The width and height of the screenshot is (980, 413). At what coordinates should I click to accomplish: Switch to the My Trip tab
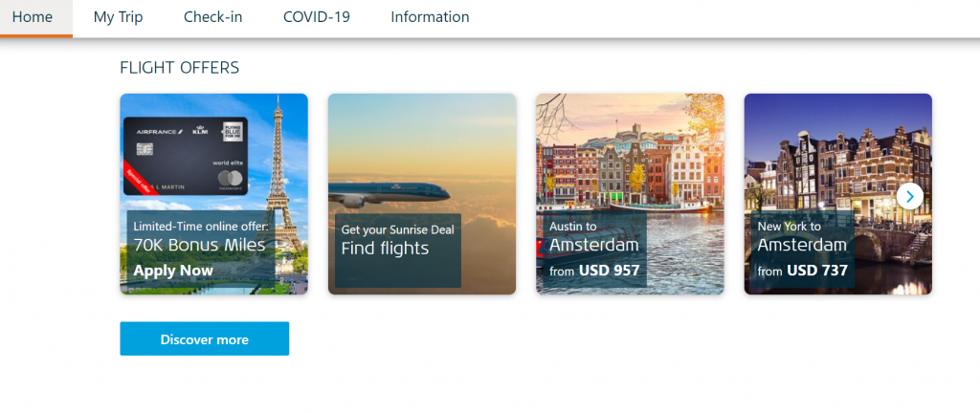pos(118,17)
